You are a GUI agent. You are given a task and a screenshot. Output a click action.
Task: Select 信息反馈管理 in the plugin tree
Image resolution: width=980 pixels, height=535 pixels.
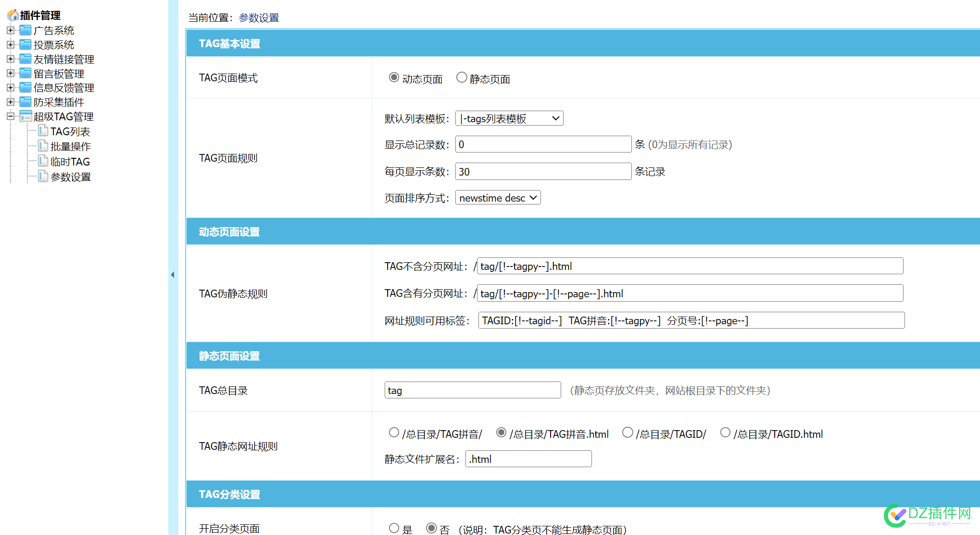coord(64,88)
